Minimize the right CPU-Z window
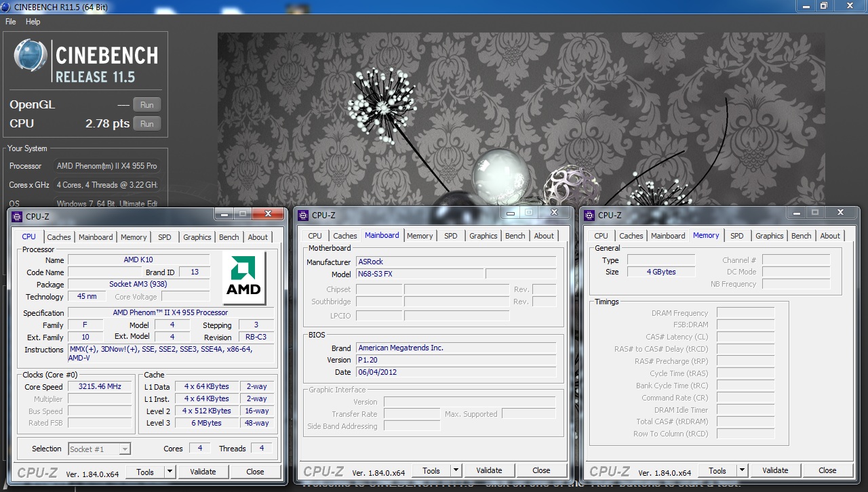The height and width of the screenshot is (492, 868). 796,213
